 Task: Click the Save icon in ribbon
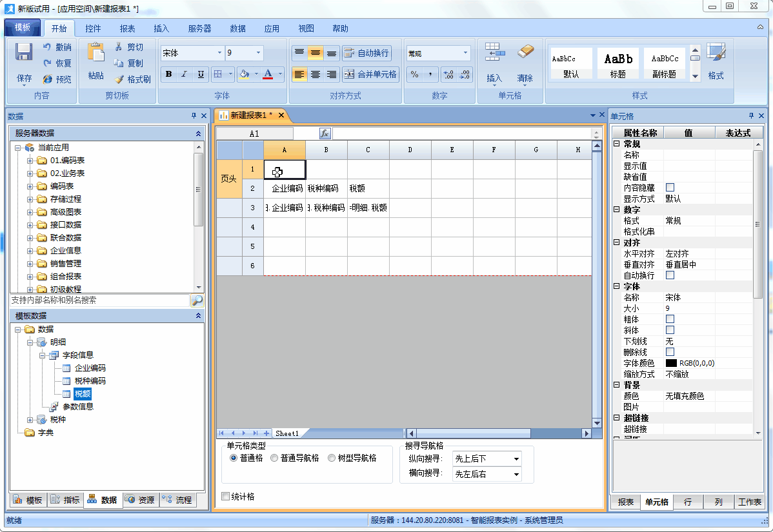point(25,53)
